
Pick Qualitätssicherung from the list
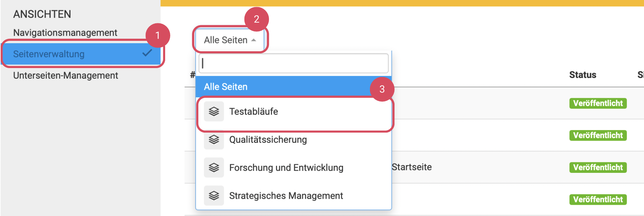tap(268, 140)
